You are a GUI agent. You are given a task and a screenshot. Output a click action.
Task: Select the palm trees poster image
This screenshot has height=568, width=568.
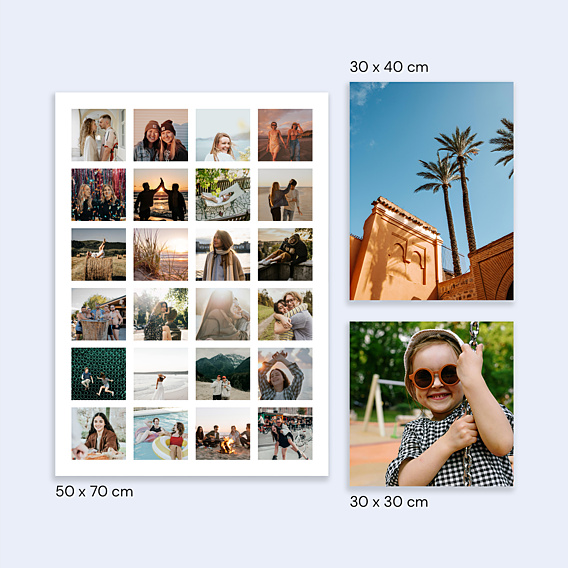pyautogui.click(x=431, y=191)
